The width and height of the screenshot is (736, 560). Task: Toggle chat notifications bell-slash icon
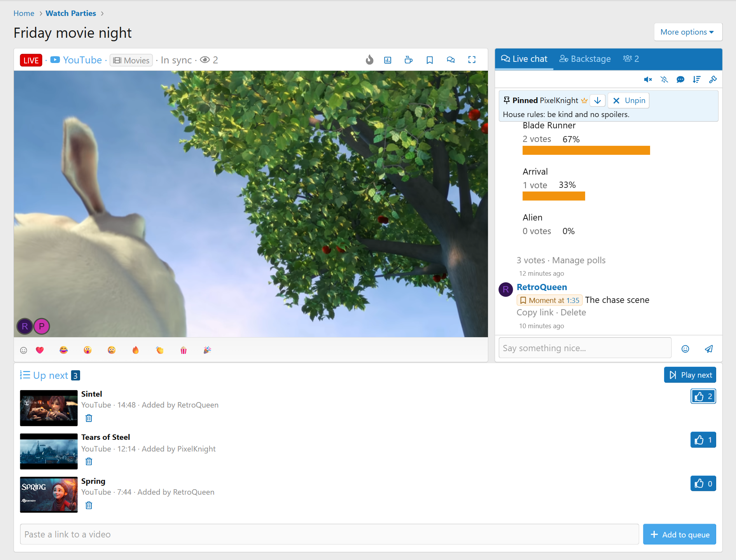[664, 80]
